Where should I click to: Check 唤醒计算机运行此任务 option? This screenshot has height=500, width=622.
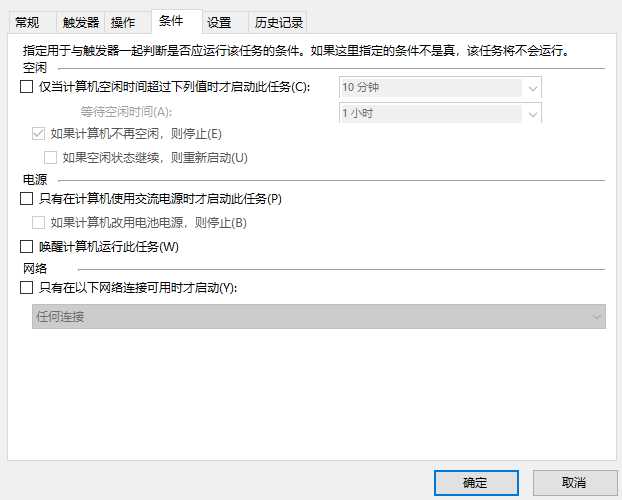coord(26,246)
